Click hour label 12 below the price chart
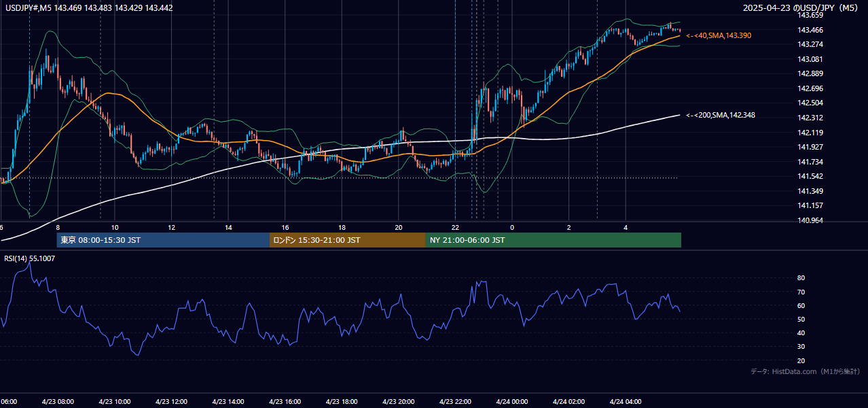868x408 pixels. click(172, 227)
